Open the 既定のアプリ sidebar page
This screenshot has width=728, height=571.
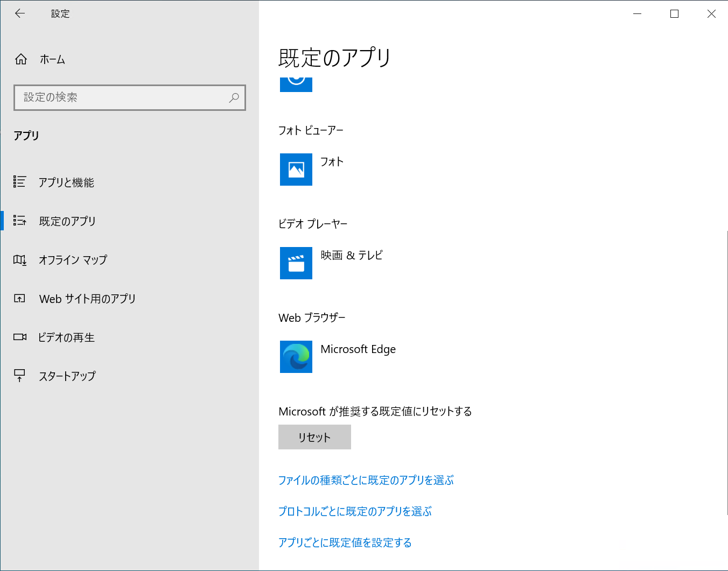point(67,221)
